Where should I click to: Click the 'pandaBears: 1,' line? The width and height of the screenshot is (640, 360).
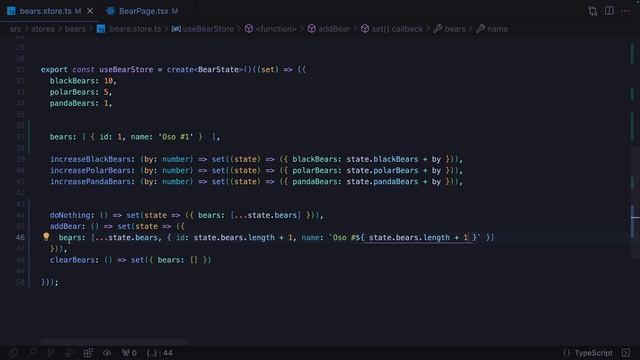click(81, 103)
